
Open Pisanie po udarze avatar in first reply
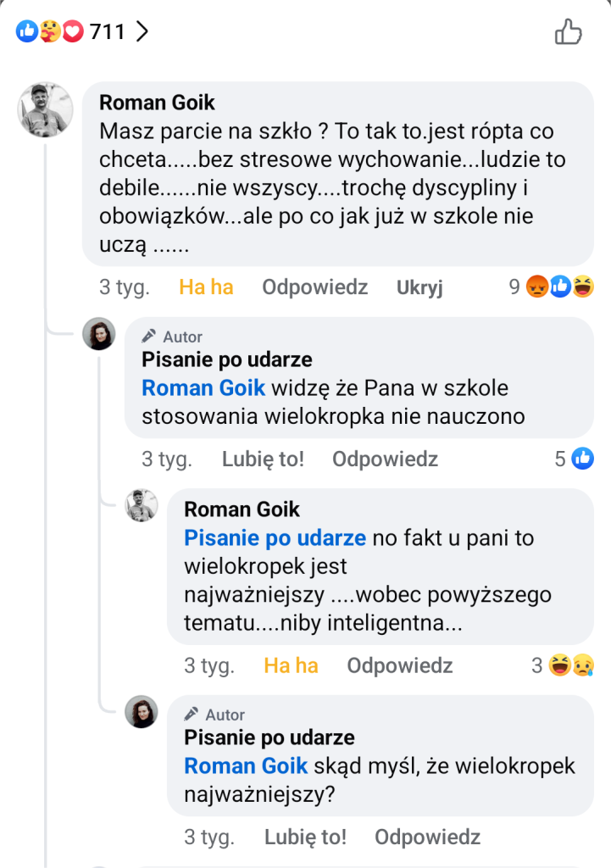[99, 335]
